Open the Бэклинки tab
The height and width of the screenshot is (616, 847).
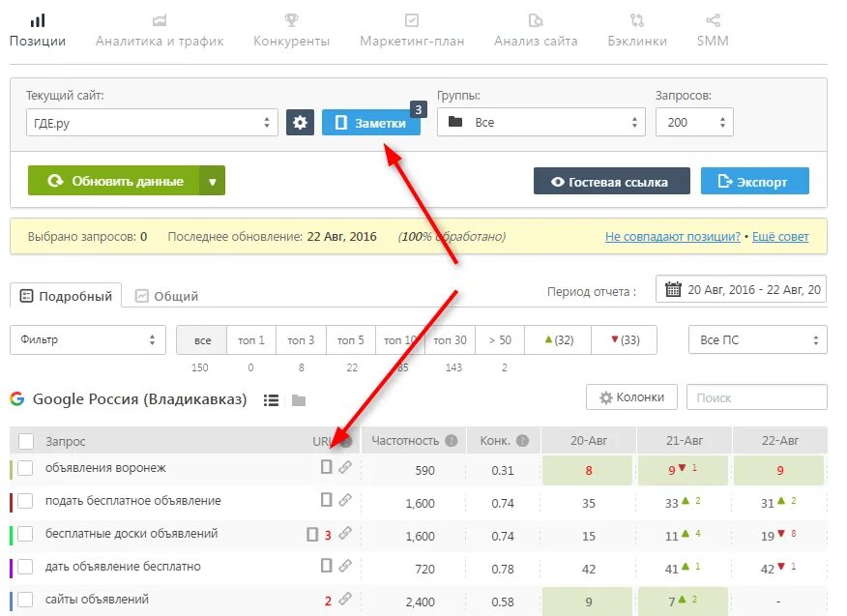pos(637,31)
